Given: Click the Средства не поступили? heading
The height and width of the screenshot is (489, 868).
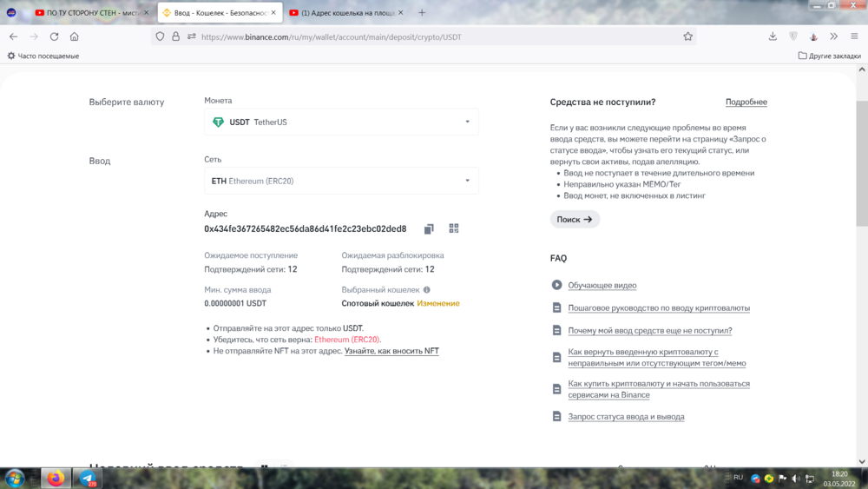Looking at the screenshot, I should pos(602,102).
